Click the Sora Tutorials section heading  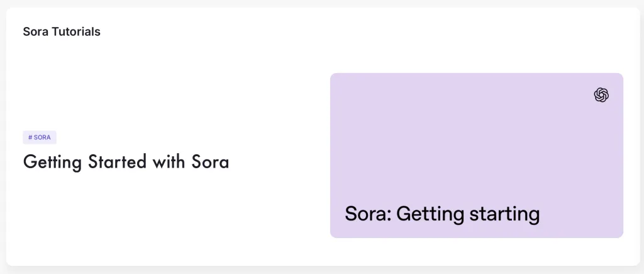click(x=62, y=31)
